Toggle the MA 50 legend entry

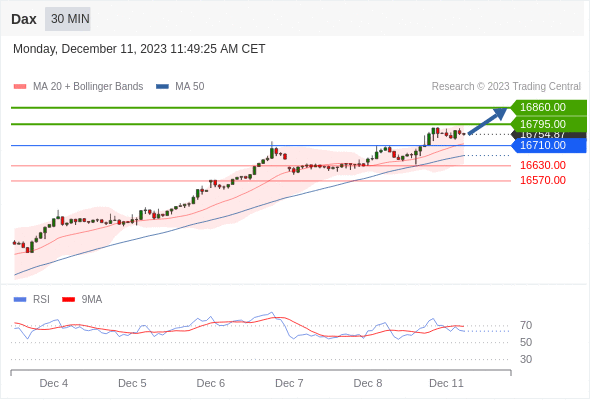(180, 87)
